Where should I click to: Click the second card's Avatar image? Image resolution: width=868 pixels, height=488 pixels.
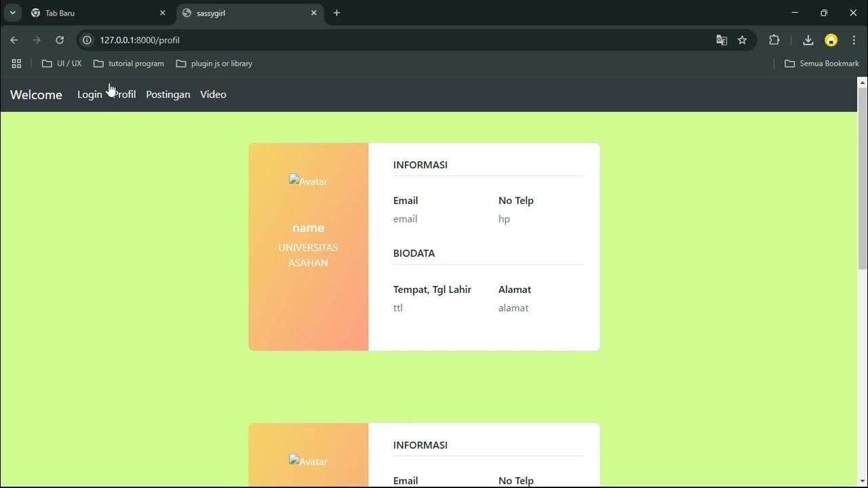[309, 461]
